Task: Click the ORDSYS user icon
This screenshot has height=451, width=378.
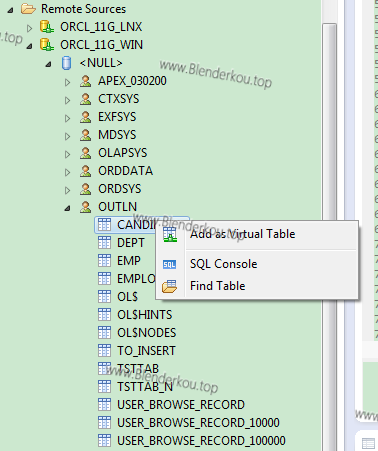Action: 86,189
